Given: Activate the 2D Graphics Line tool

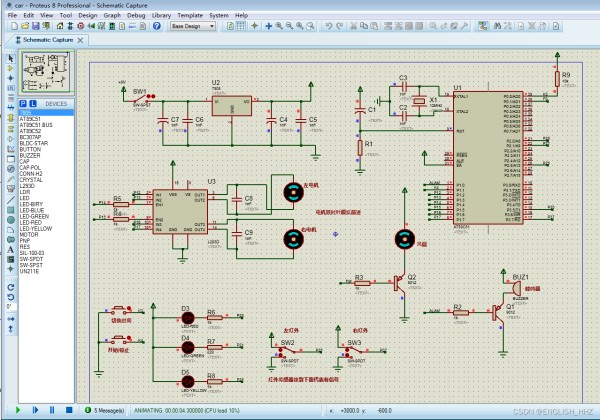Looking at the screenshot, I should 11,200.
